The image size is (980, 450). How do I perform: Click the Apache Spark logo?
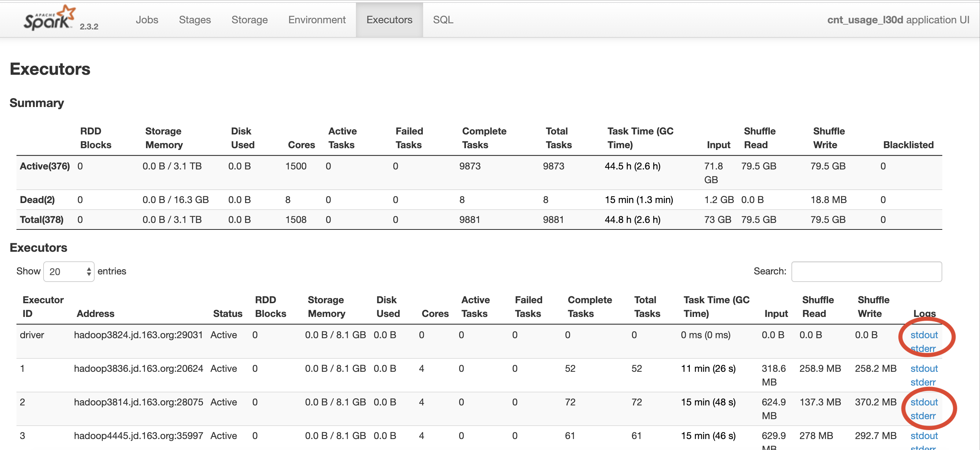pos(49,18)
